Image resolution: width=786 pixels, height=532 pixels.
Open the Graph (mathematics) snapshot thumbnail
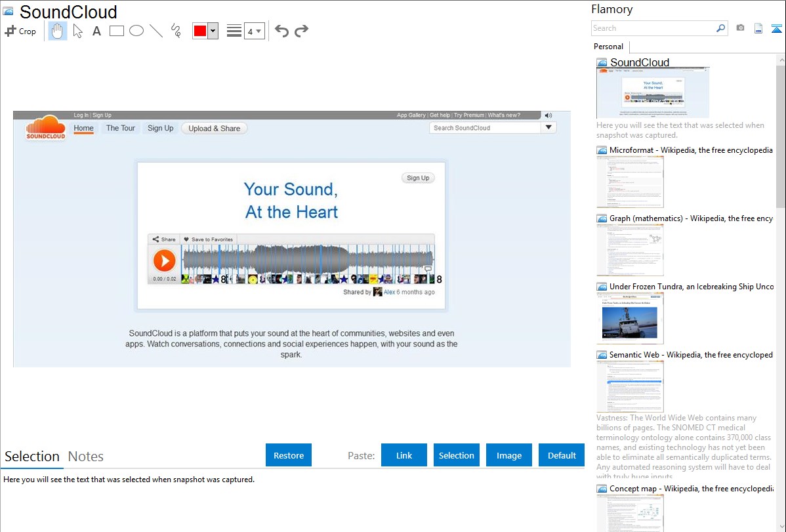(630, 250)
